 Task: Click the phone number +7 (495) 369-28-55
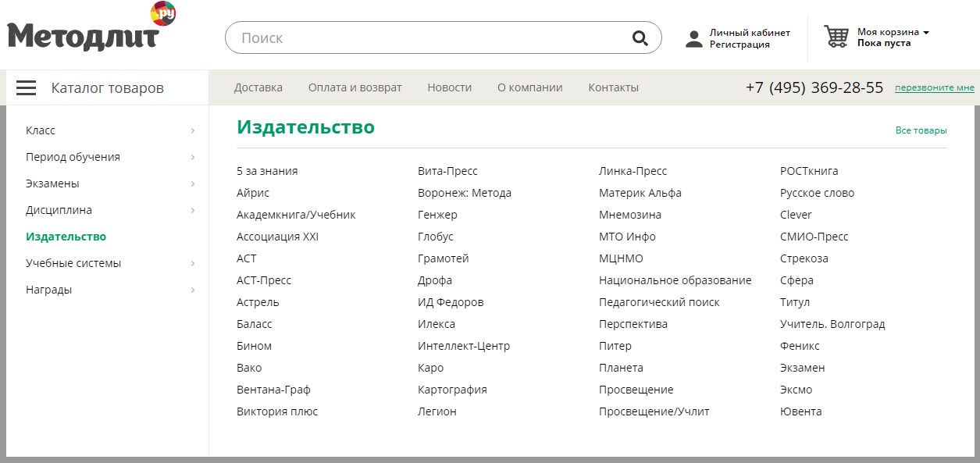(814, 87)
